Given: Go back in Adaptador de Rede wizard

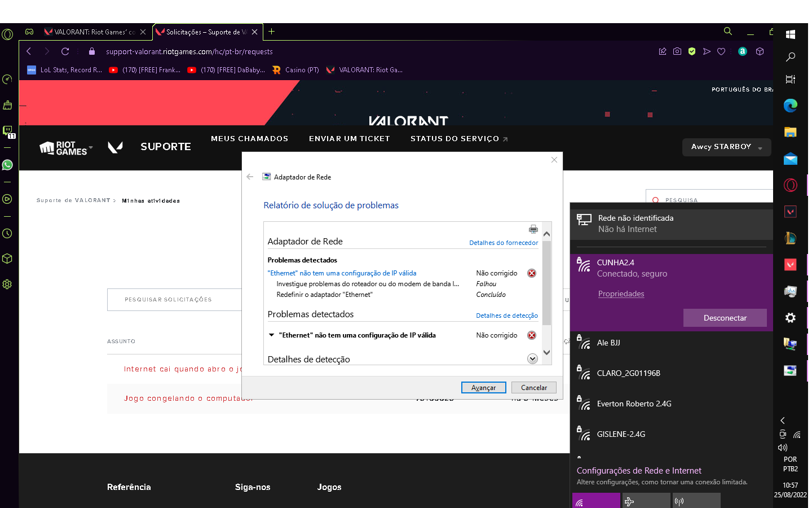Looking at the screenshot, I should [250, 177].
